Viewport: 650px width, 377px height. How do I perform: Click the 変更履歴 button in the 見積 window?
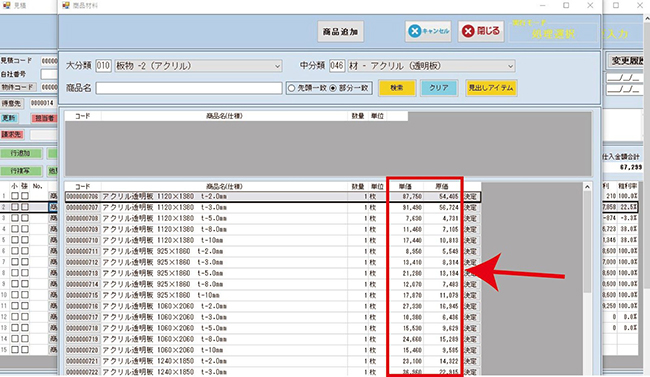(626, 61)
